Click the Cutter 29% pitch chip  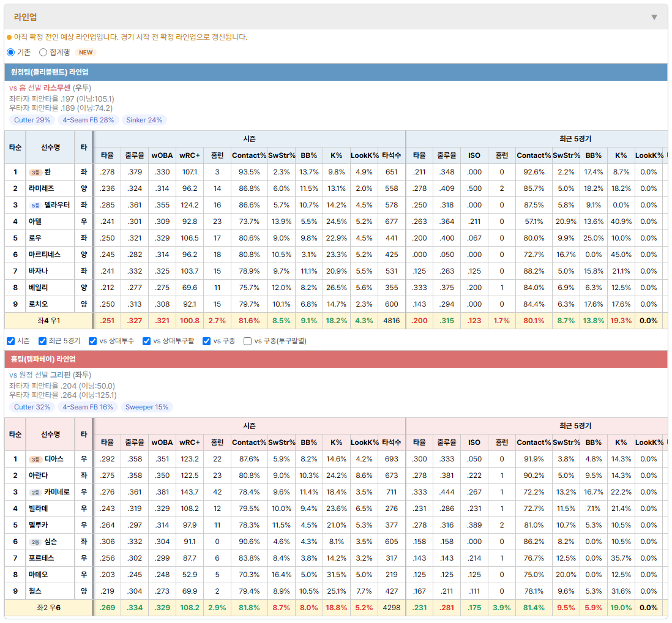coord(32,120)
